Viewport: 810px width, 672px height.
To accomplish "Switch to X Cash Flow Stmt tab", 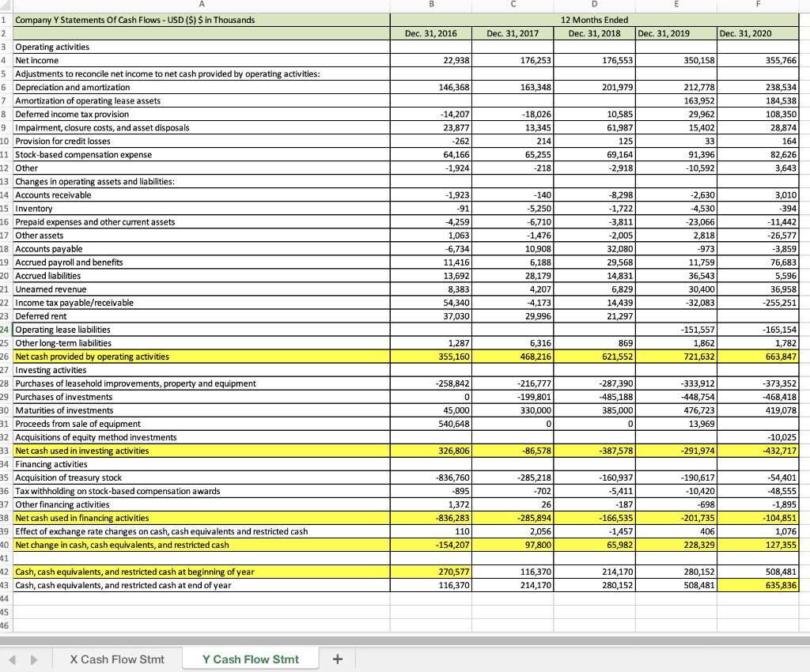I will coord(117,659).
